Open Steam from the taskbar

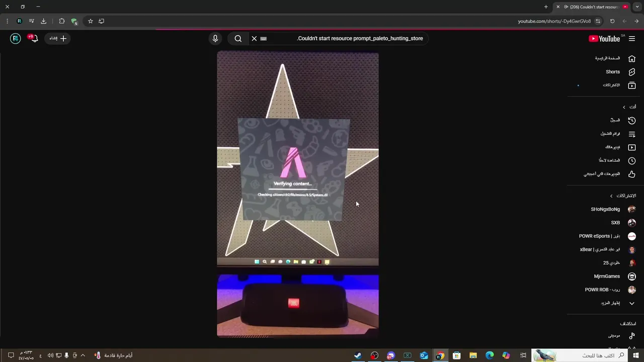click(x=358, y=355)
